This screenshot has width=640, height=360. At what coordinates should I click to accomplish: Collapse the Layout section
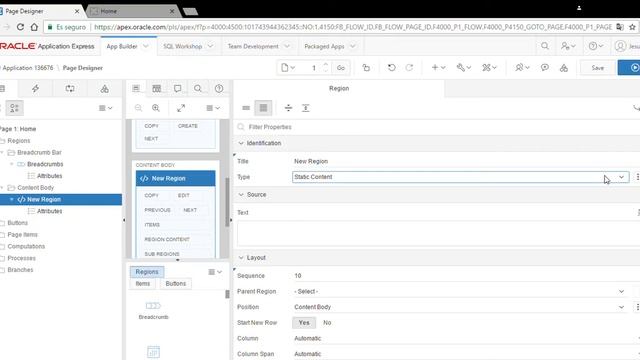click(241, 258)
